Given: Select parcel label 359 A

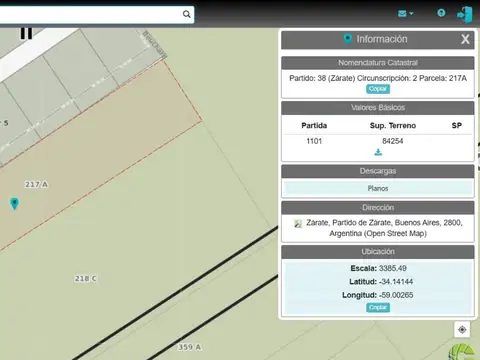Looking at the screenshot, I should (189, 347).
